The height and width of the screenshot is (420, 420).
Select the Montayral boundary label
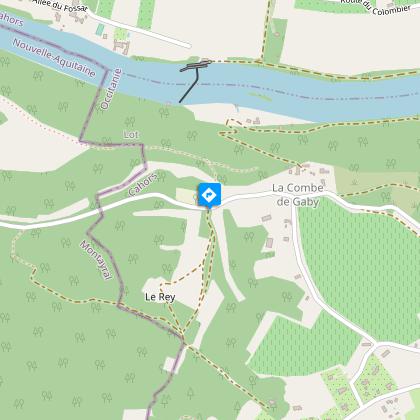[96, 260]
